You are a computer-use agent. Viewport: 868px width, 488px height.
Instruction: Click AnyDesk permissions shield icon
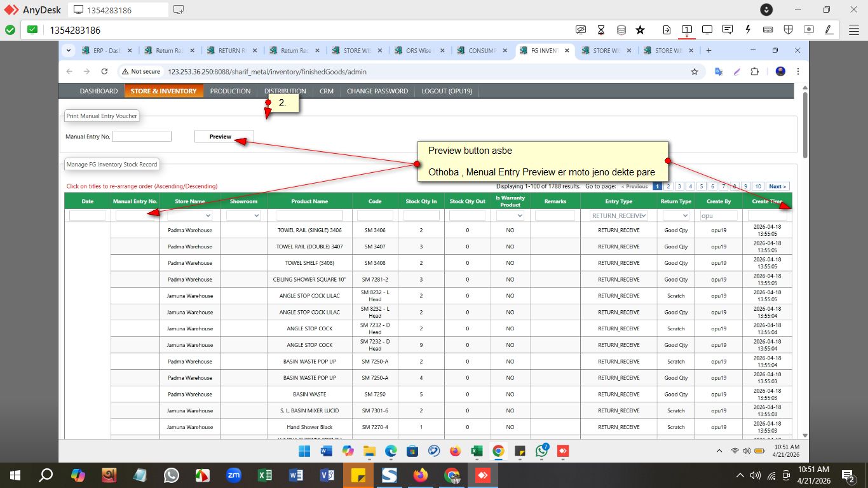coord(788,30)
